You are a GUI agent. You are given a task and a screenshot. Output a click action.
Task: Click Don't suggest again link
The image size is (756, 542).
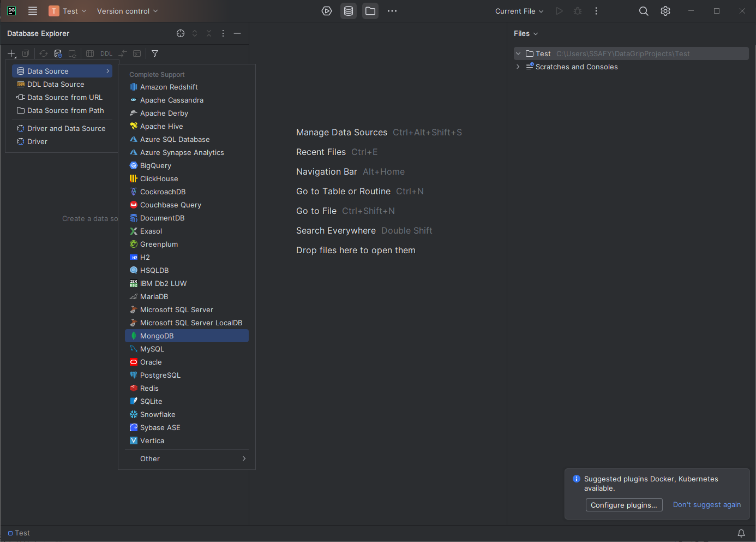[707, 505]
